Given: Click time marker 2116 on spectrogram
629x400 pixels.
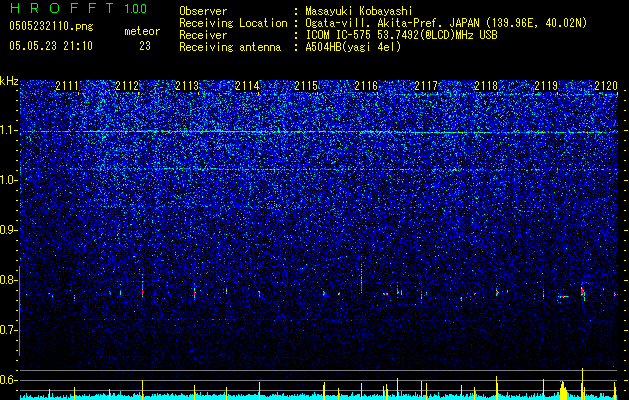Looking at the screenshot, I should click(x=366, y=86).
